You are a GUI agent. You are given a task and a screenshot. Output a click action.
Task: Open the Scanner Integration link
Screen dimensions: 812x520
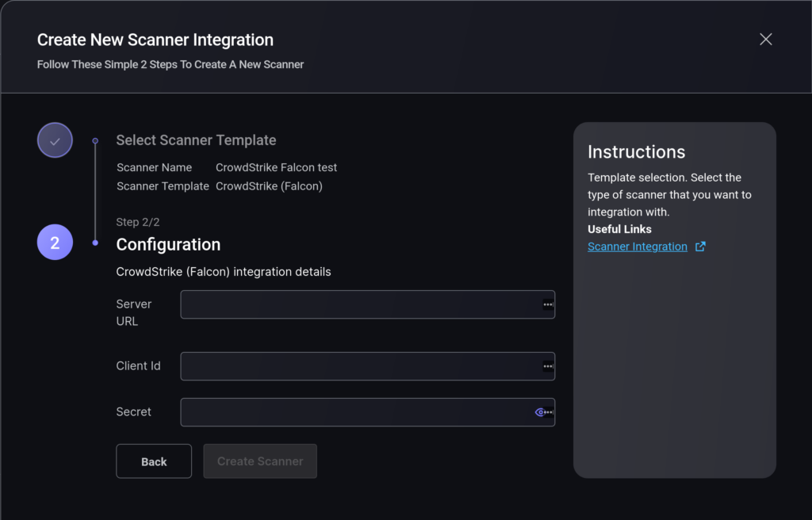pyautogui.click(x=638, y=247)
